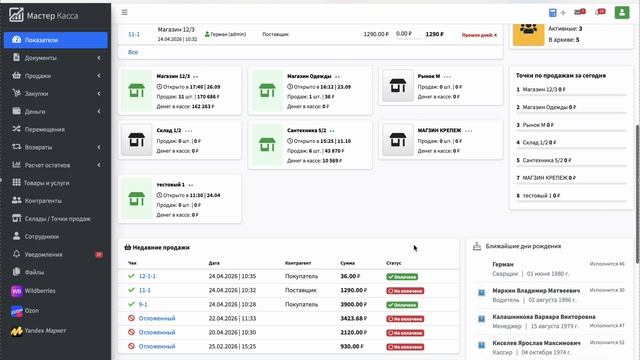Click the avatar icon beside Маркин Владимир Матвеевич

tap(481, 292)
